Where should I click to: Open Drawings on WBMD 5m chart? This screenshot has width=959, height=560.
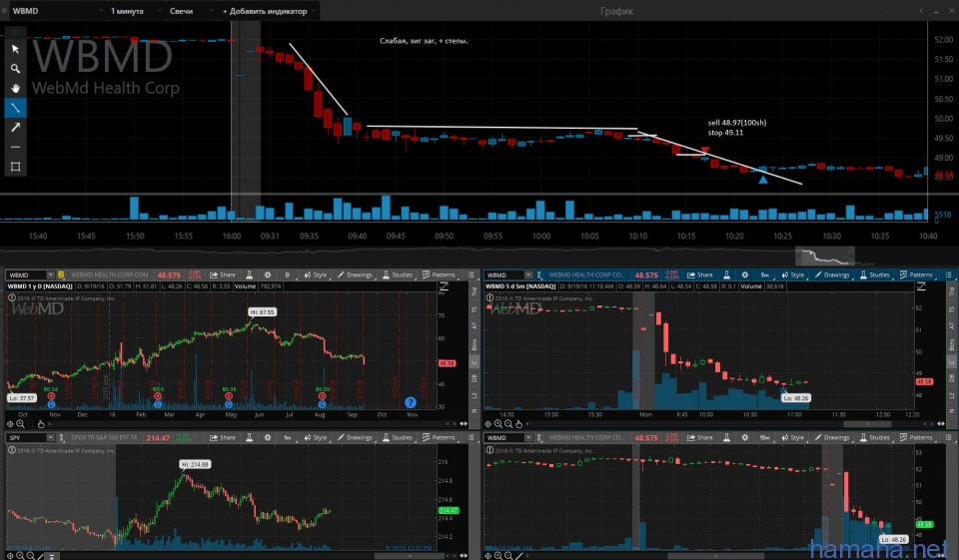[x=832, y=276]
